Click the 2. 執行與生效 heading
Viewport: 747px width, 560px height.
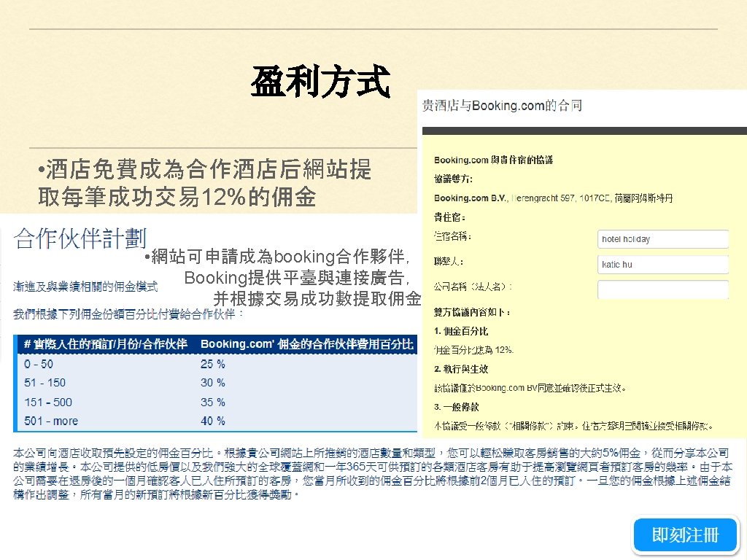461,369
